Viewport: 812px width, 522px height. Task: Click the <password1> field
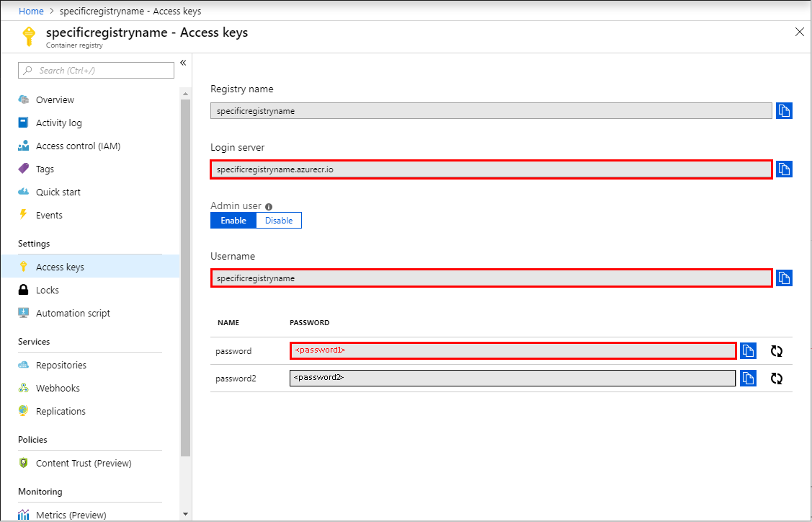(x=513, y=351)
